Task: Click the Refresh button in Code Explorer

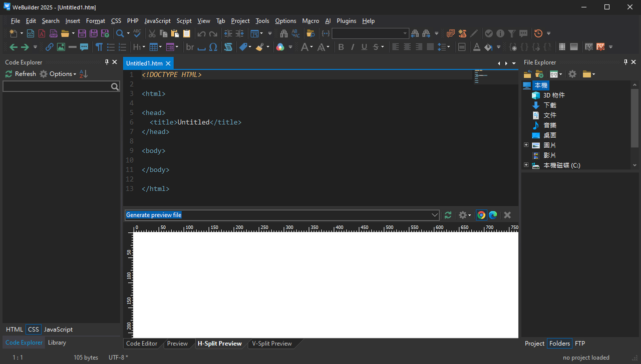Action: 21,74
